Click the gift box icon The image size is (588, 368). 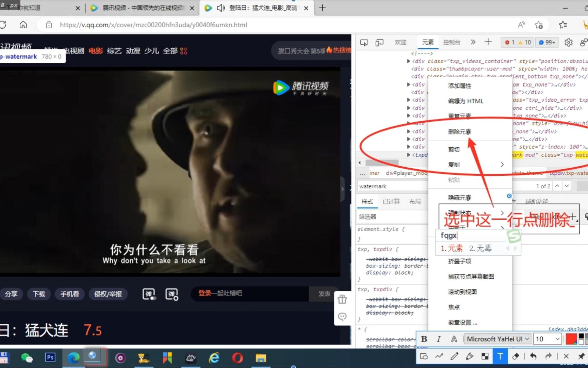pyautogui.click(x=342, y=299)
